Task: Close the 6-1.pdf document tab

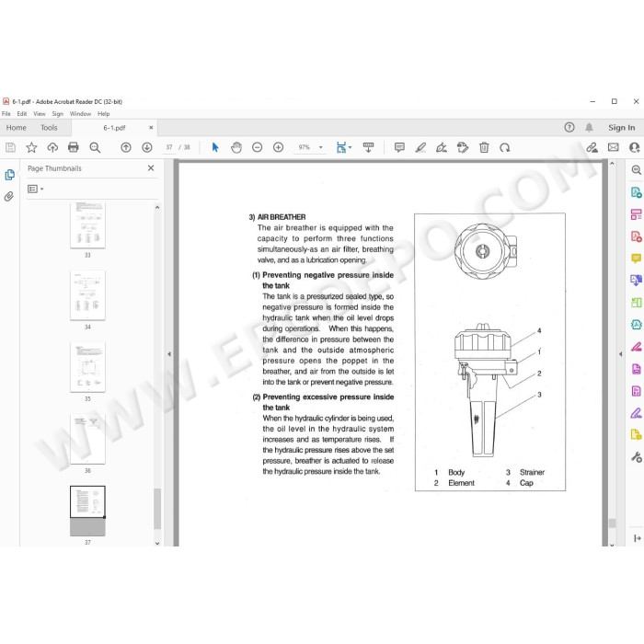Action: coord(151,128)
